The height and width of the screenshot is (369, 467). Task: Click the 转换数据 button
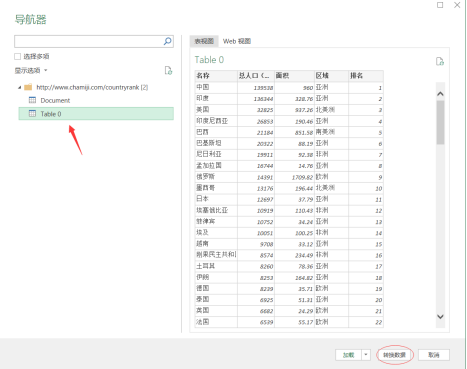coord(395,355)
